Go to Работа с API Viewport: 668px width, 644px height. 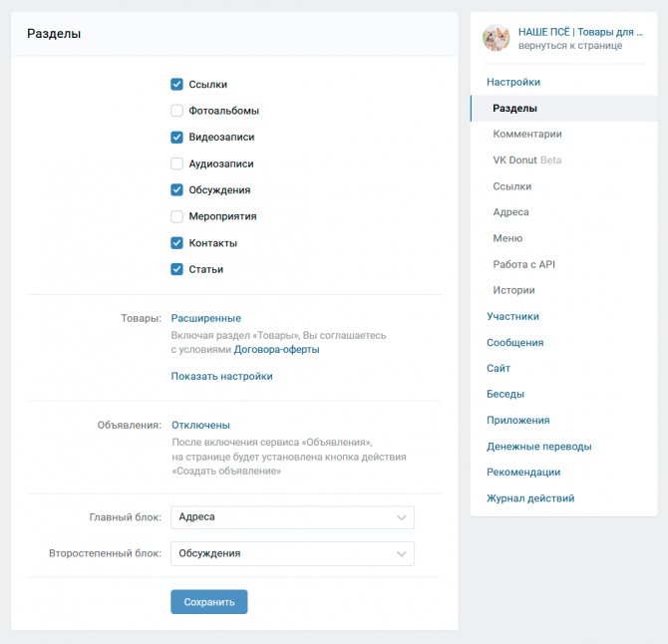pyautogui.click(x=523, y=264)
